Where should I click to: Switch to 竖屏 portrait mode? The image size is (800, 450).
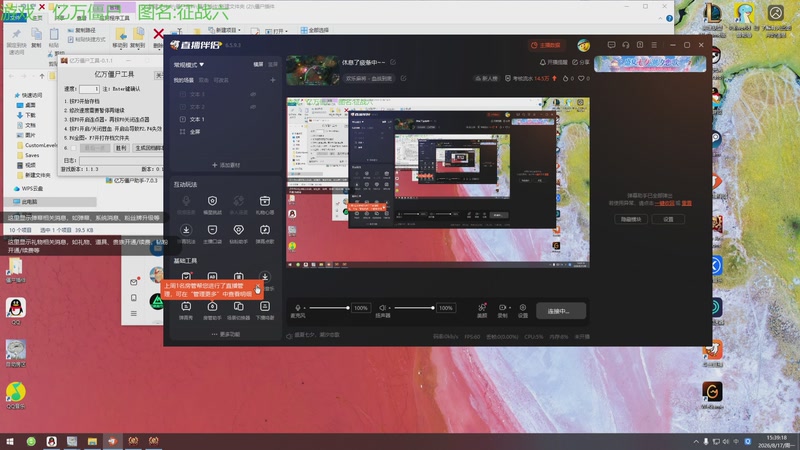[273, 64]
